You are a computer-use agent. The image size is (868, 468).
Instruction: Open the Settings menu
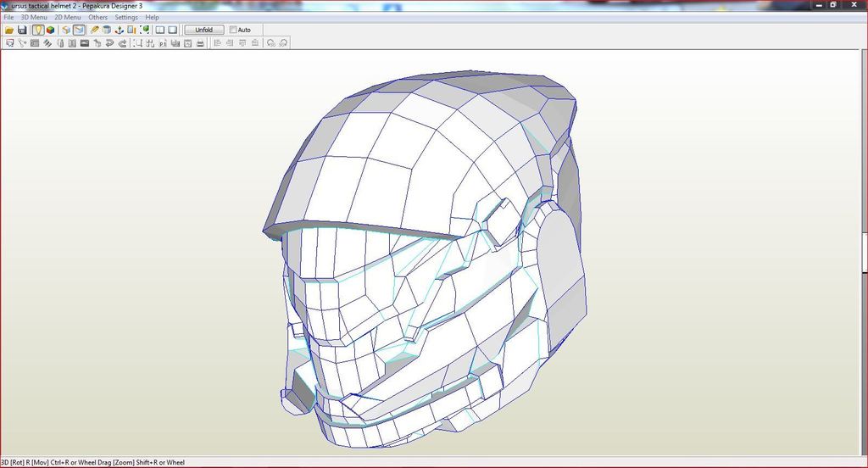pyautogui.click(x=126, y=17)
